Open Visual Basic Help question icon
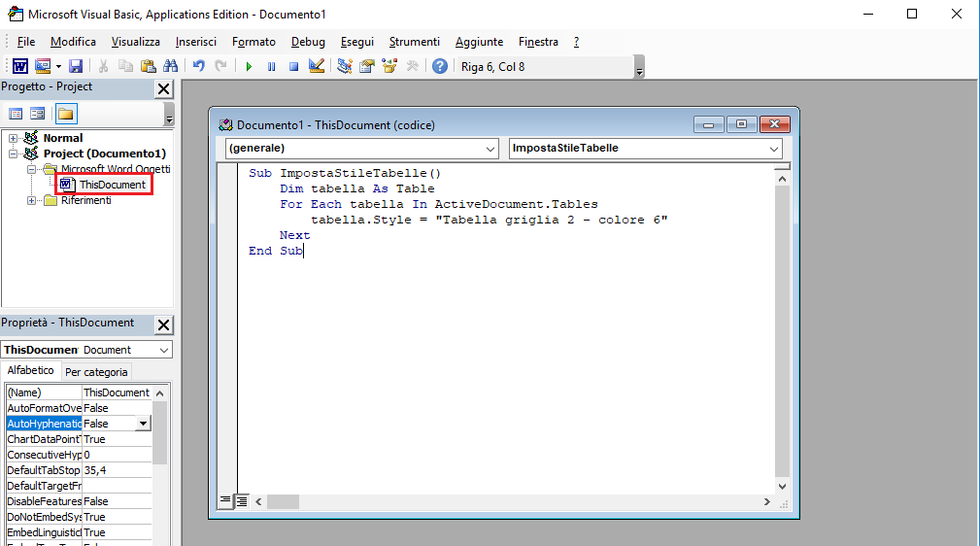 (440, 66)
